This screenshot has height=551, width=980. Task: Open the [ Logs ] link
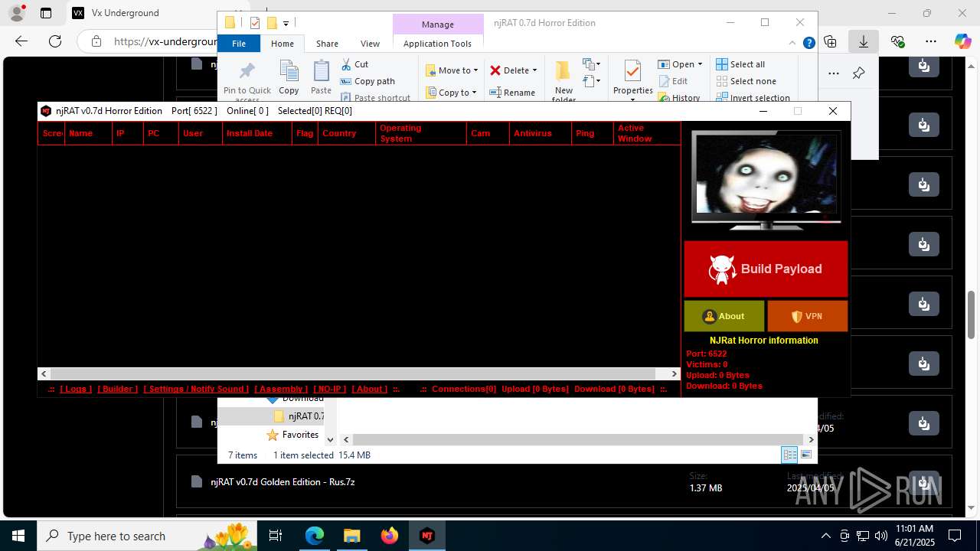point(76,389)
